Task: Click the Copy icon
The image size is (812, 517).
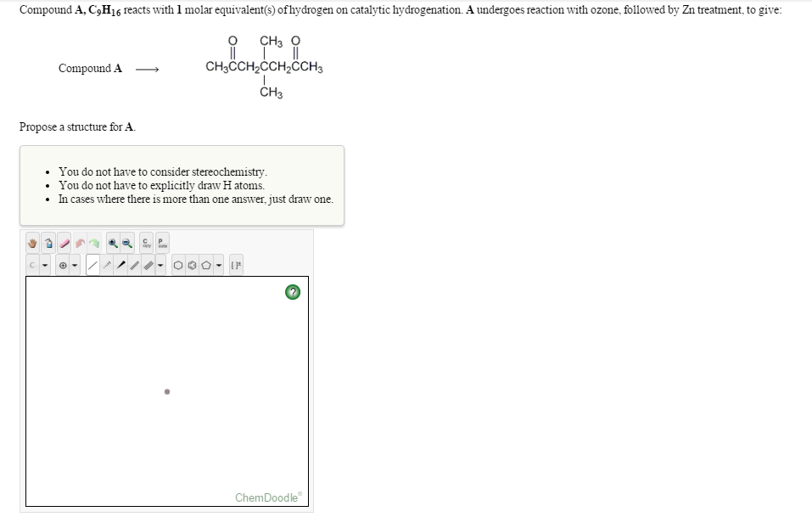Action: point(146,244)
